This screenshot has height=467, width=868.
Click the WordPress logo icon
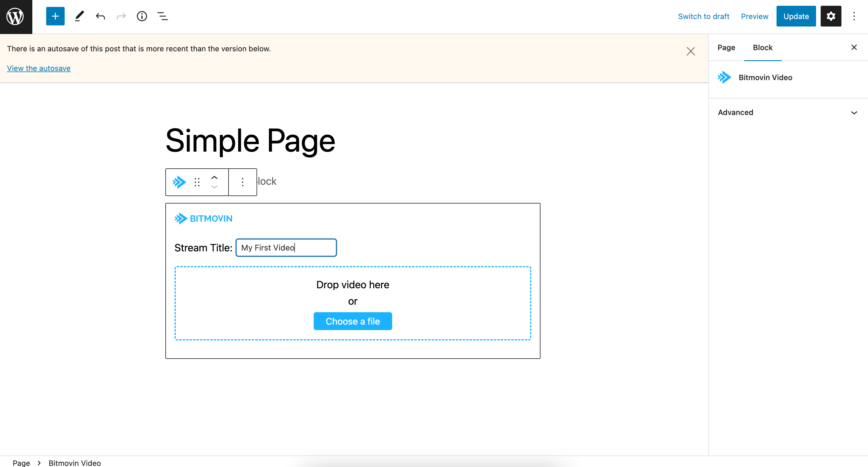16,16
